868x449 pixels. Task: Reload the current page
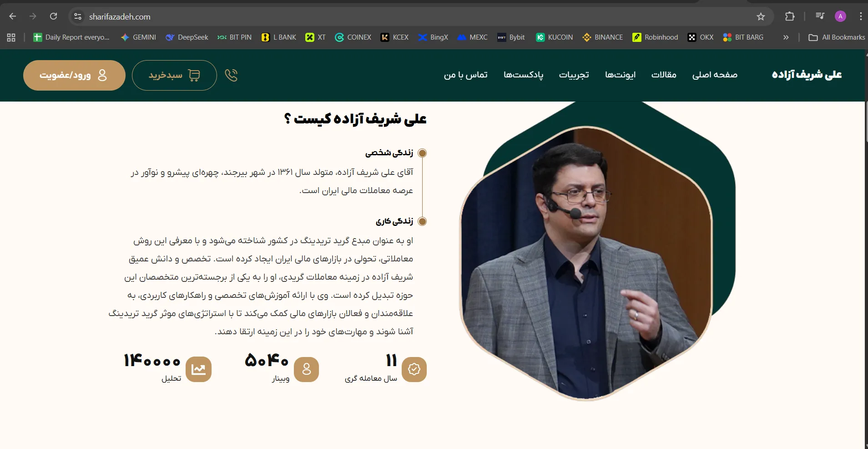pyautogui.click(x=54, y=16)
